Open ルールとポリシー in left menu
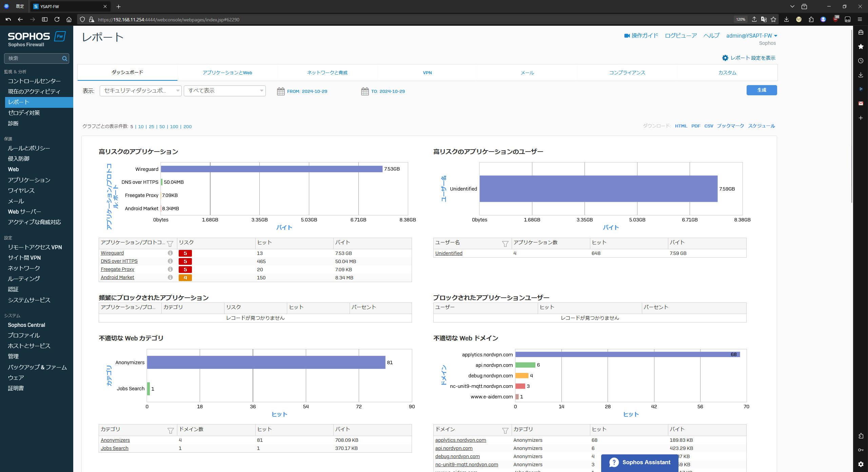Screen dimensions: 868x472 point(29,148)
